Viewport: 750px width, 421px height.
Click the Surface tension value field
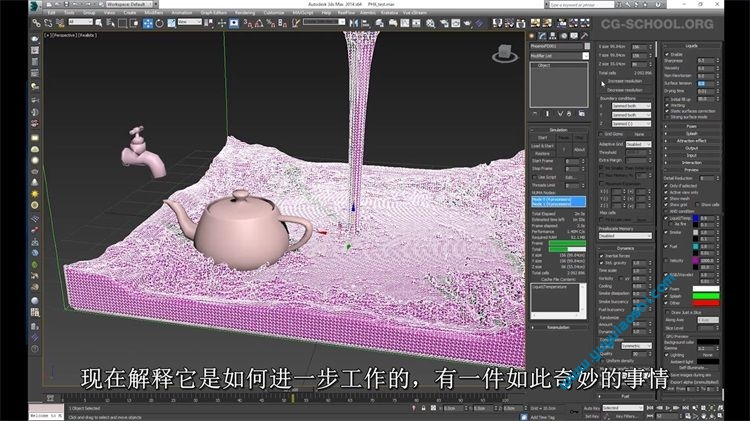coord(704,83)
